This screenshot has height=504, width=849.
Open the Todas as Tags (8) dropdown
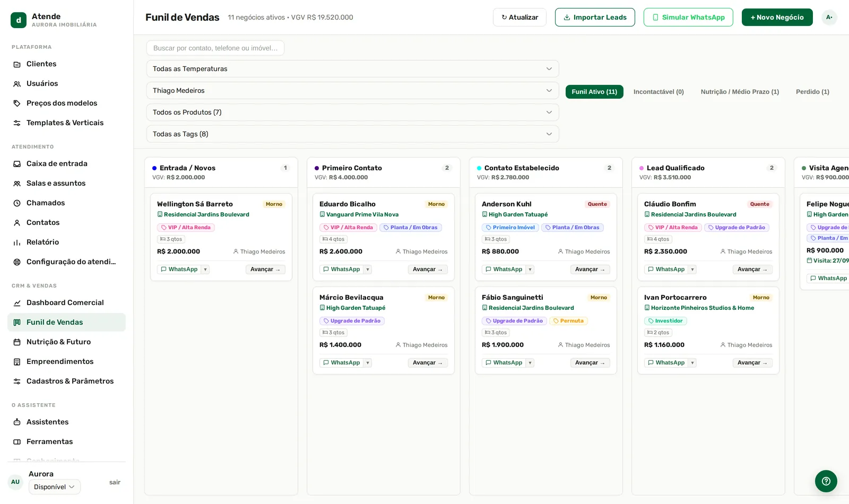[352, 134]
